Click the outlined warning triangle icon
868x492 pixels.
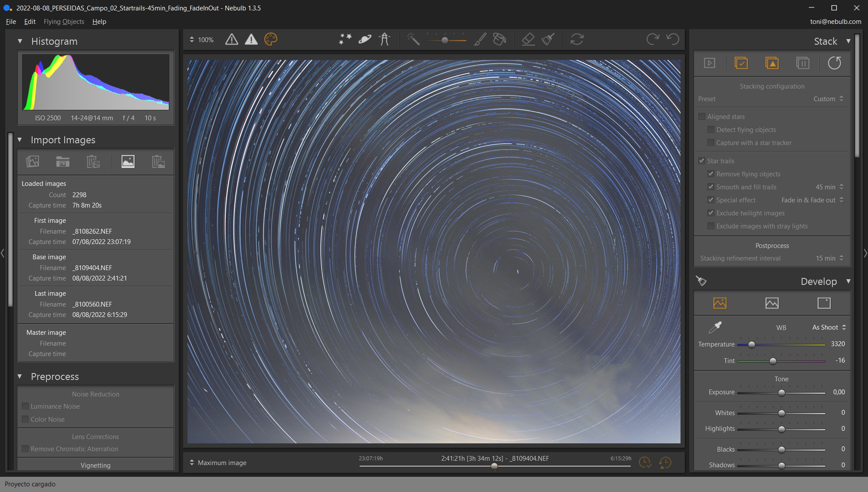(232, 40)
